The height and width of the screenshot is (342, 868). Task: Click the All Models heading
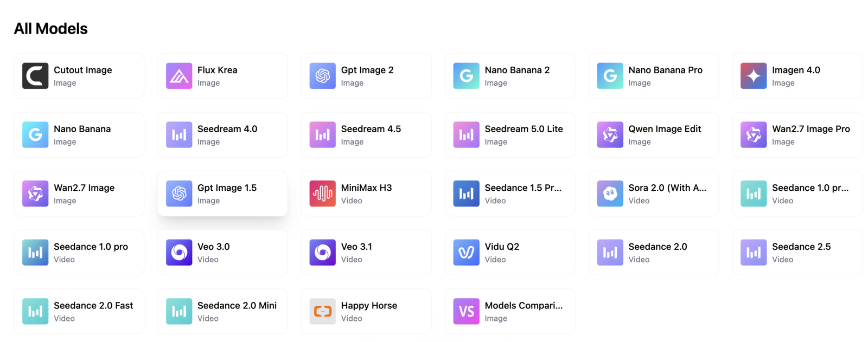point(51,29)
